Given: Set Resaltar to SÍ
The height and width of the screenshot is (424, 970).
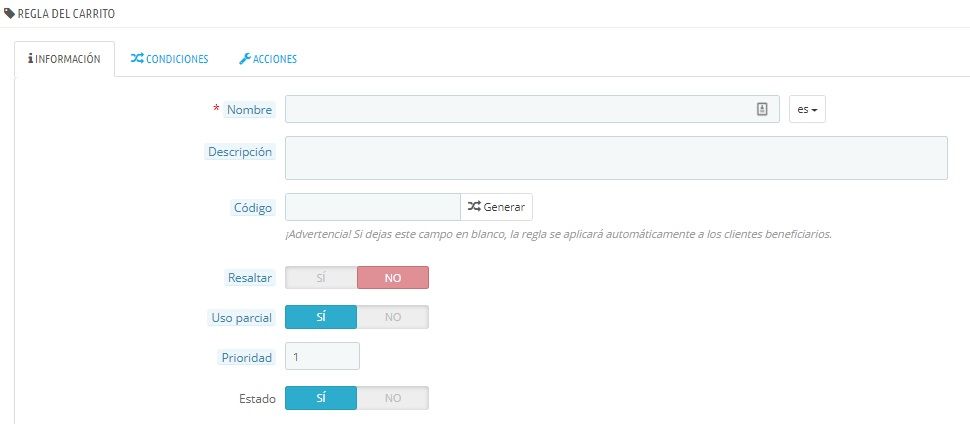Looking at the screenshot, I should (321, 277).
